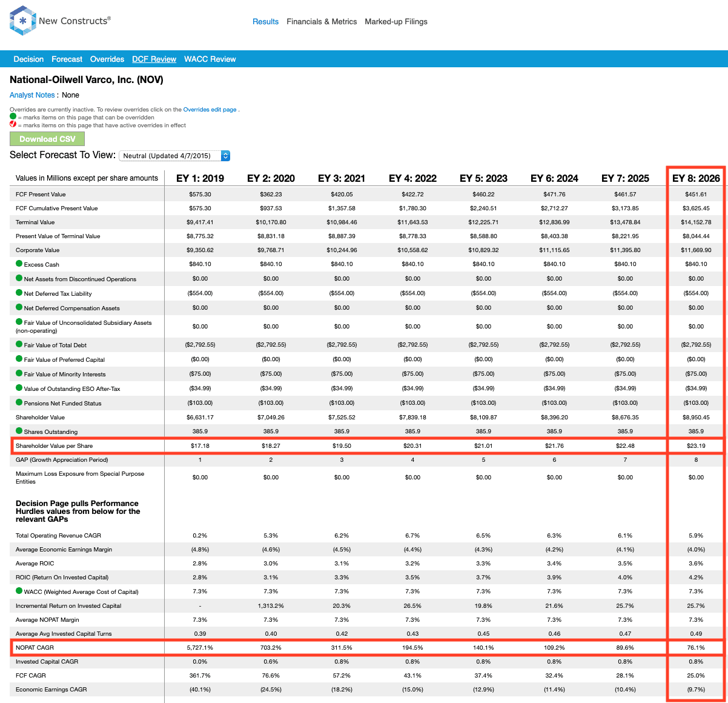Viewport: 728px width, 703px height.
Task: Click the National-Oilwell Varco, Inc. (NOV) heading
Action: (x=87, y=80)
